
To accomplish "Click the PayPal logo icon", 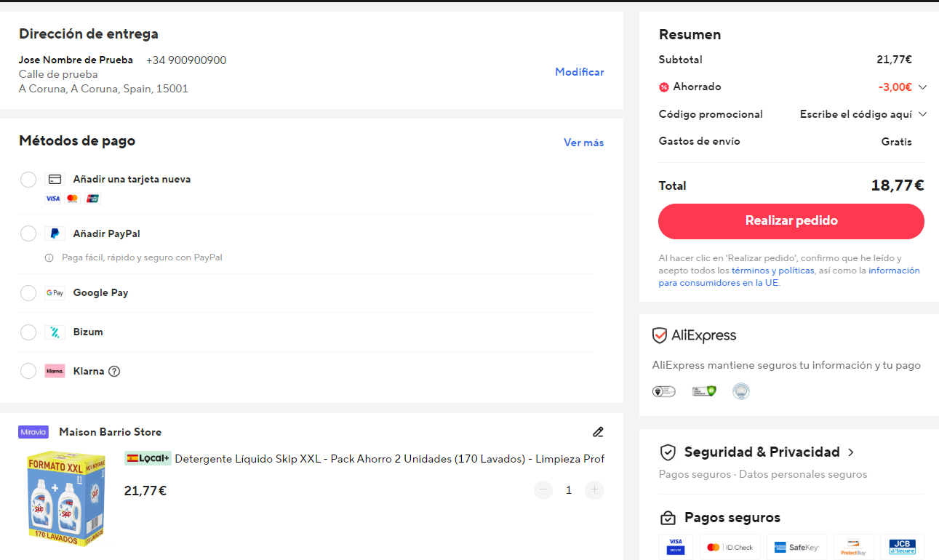I will coord(55,233).
